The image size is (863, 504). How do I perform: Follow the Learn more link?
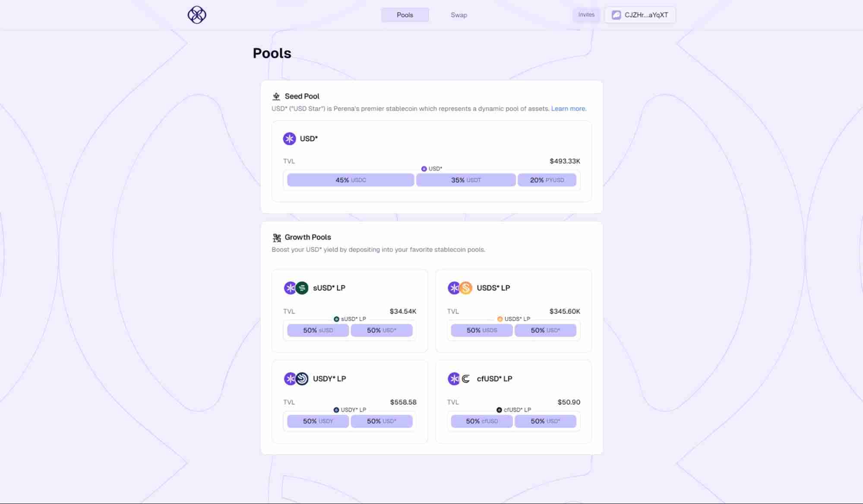point(569,109)
